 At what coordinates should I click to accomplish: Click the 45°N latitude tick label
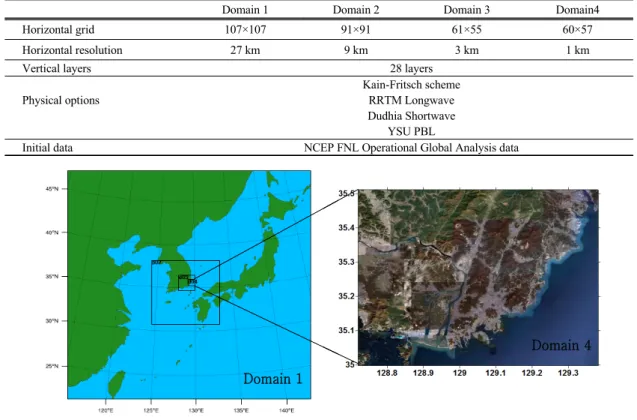click(52, 189)
